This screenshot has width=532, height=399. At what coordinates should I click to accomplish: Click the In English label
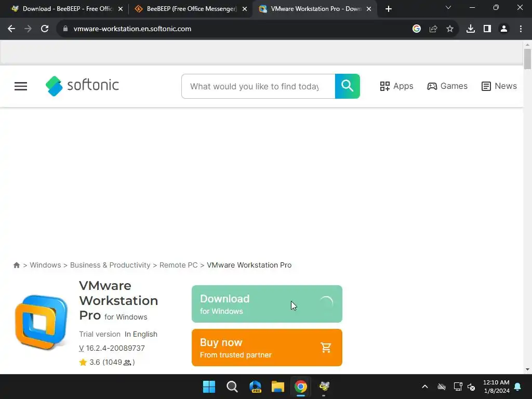pyautogui.click(x=141, y=334)
